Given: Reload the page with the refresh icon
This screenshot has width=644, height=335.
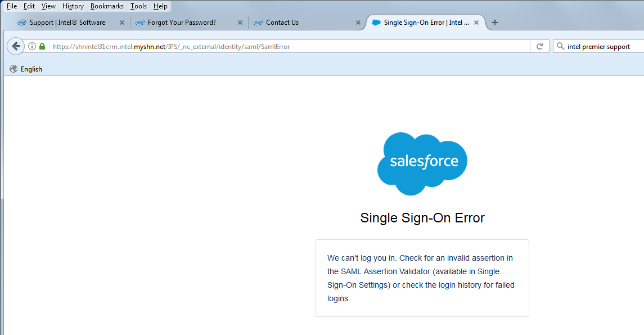Looking at the screenshot, I should click(539, 47).
